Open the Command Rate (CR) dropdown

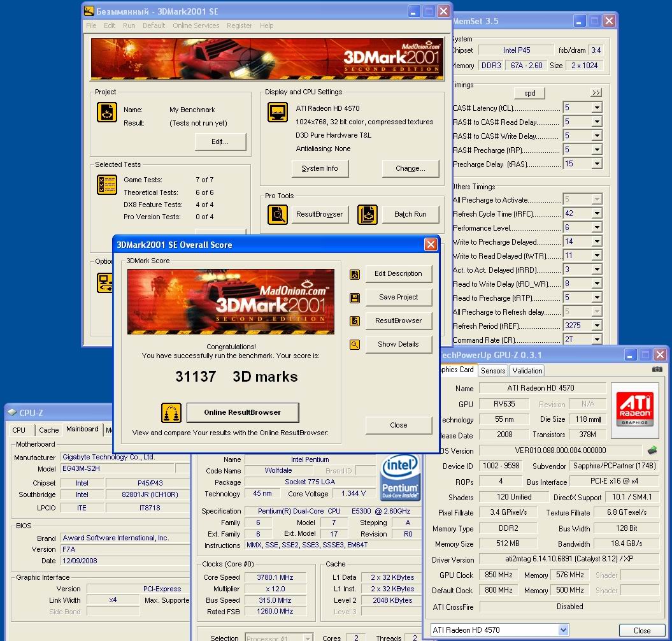(x=597, y=340)
